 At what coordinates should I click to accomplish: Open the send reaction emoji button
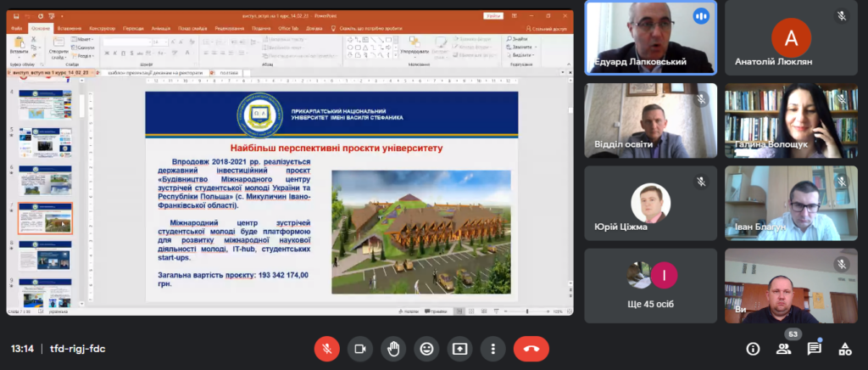426,349
